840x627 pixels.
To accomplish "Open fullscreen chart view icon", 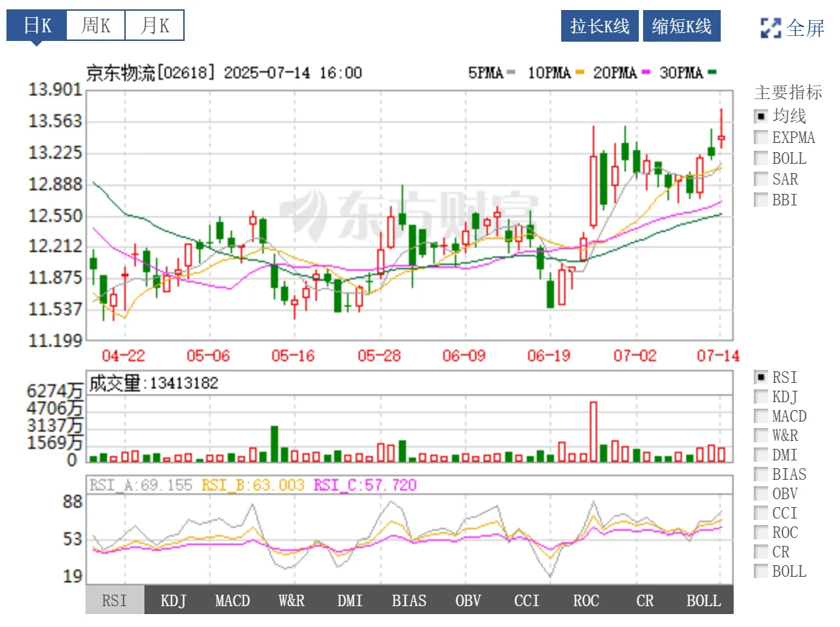I will 770,28.
